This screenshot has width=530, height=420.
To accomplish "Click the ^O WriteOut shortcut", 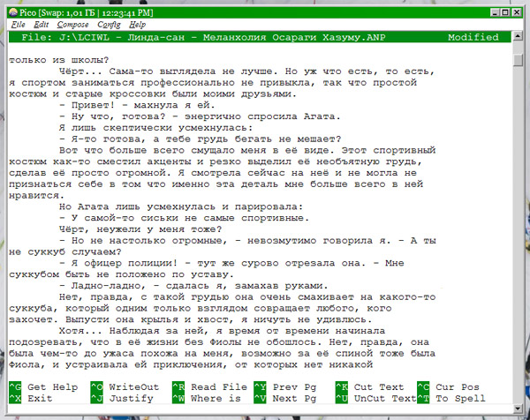I will pyautogui.click(x=125, y=387).
